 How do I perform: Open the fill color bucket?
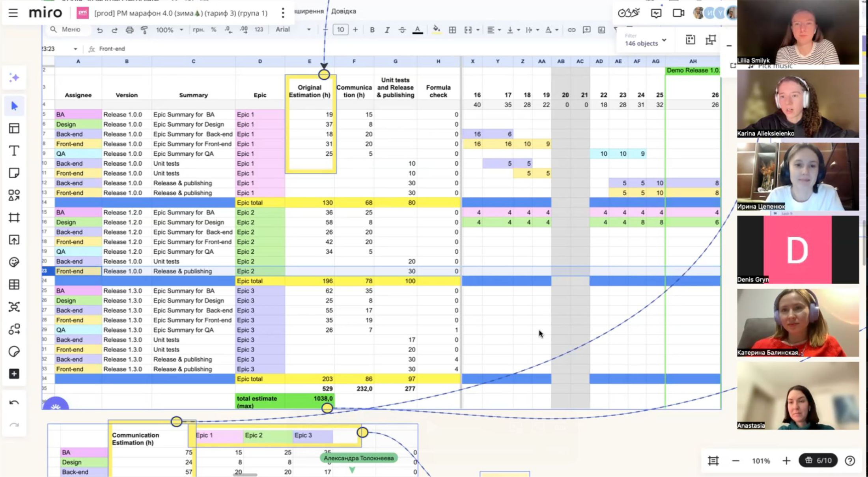click(x=436, y=30)
